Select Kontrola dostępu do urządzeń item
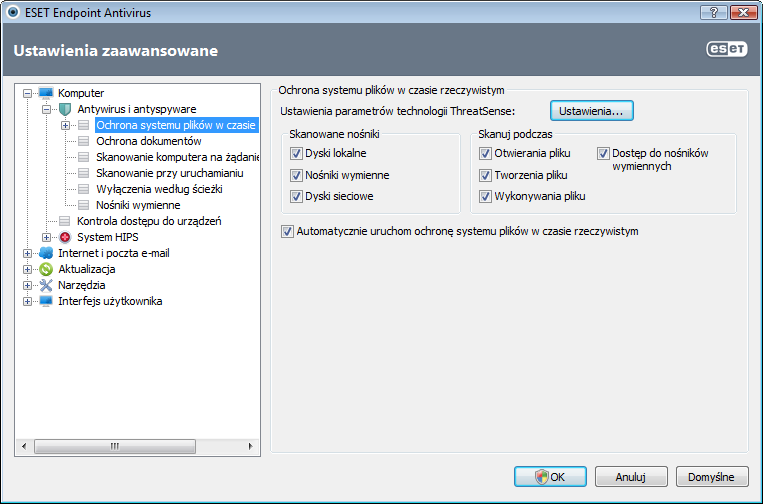 point(149,221)
